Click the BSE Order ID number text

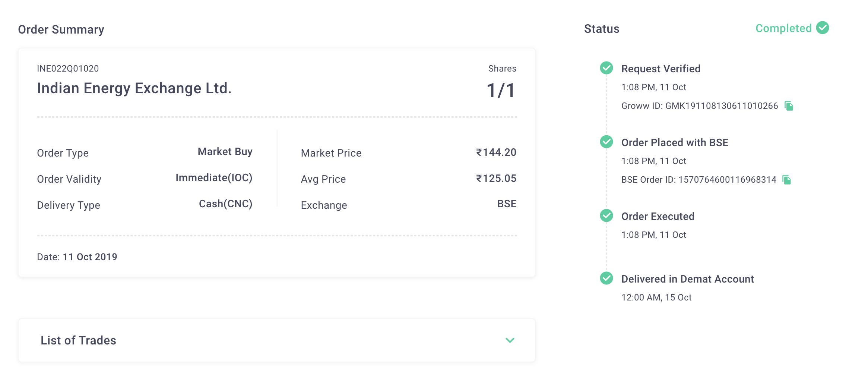pyautogui.click(x=727, y=180)
